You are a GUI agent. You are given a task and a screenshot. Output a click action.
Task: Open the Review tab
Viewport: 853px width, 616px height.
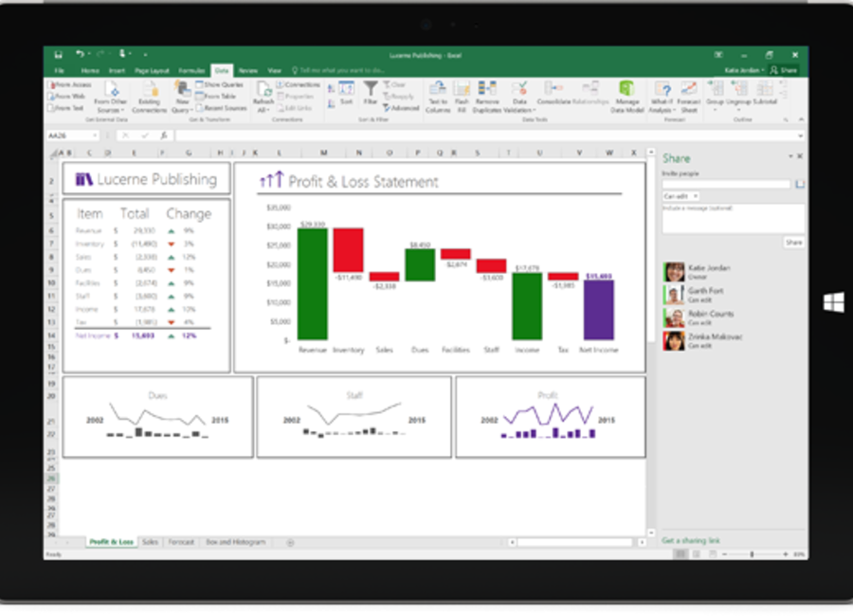pyautogui.click(x=248, y=71)
